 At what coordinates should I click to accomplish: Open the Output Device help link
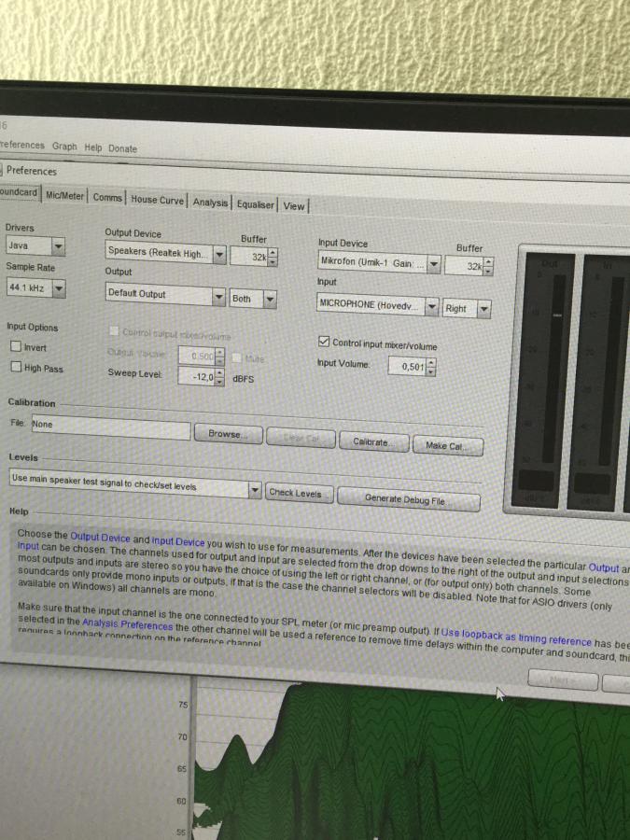pyautogui.click(x=100, y=538)
